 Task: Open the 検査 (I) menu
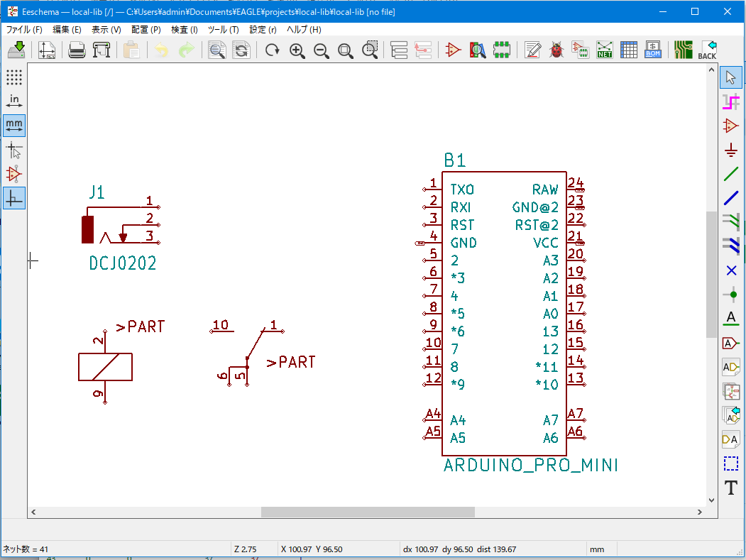[184, 30]
